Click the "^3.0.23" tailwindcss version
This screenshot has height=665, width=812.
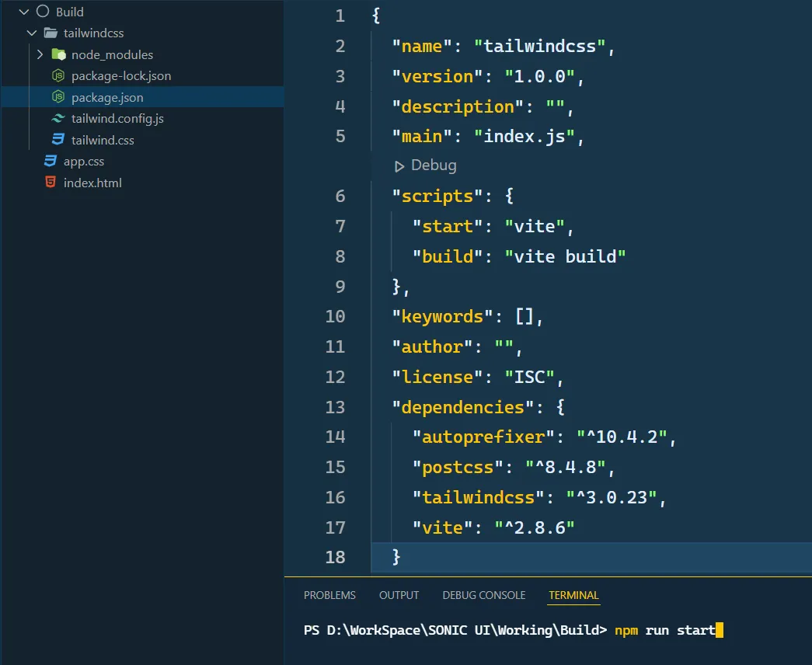tap(611, 497)
